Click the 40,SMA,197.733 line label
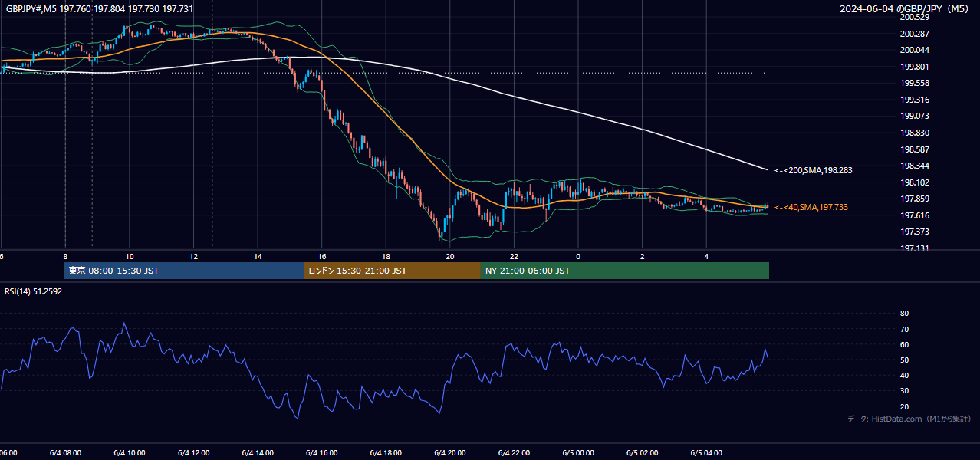Screen dimensions: 980x460 coord(811,207)
